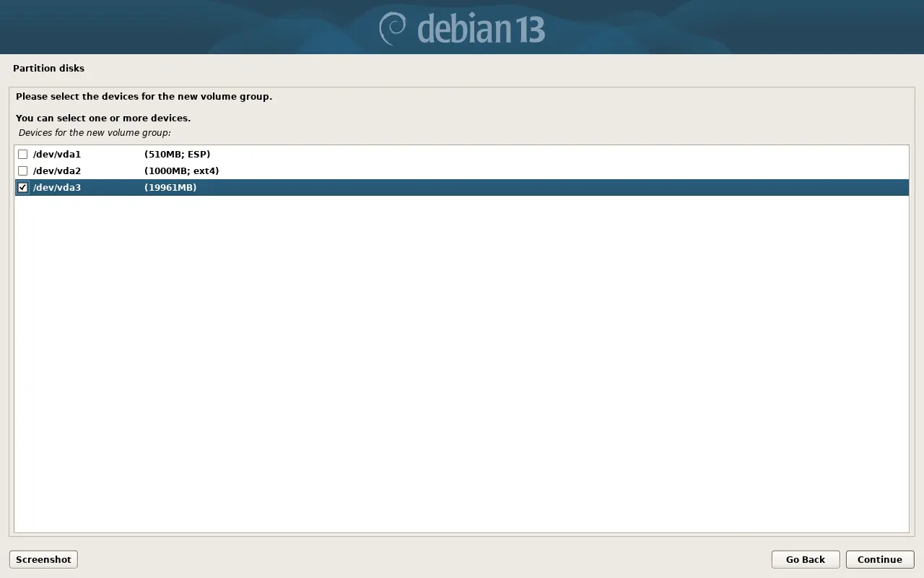Select the /dev/vda3 device name

click(57, 188)
